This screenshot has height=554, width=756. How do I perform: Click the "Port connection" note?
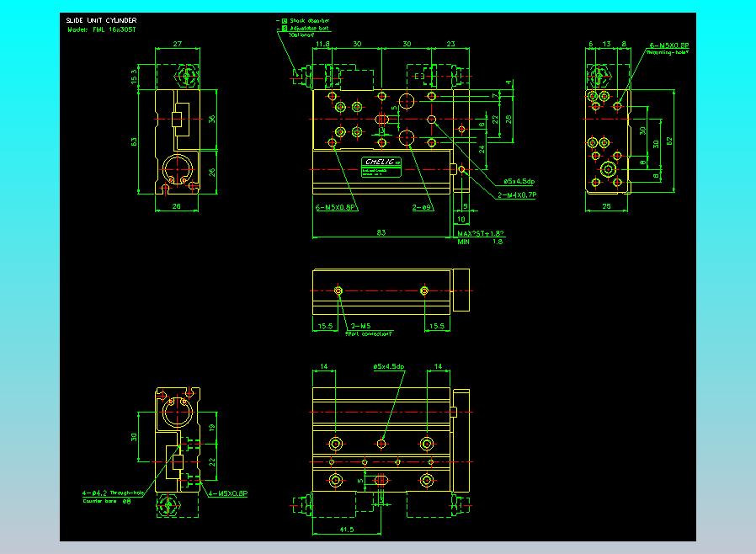point(369,333)
